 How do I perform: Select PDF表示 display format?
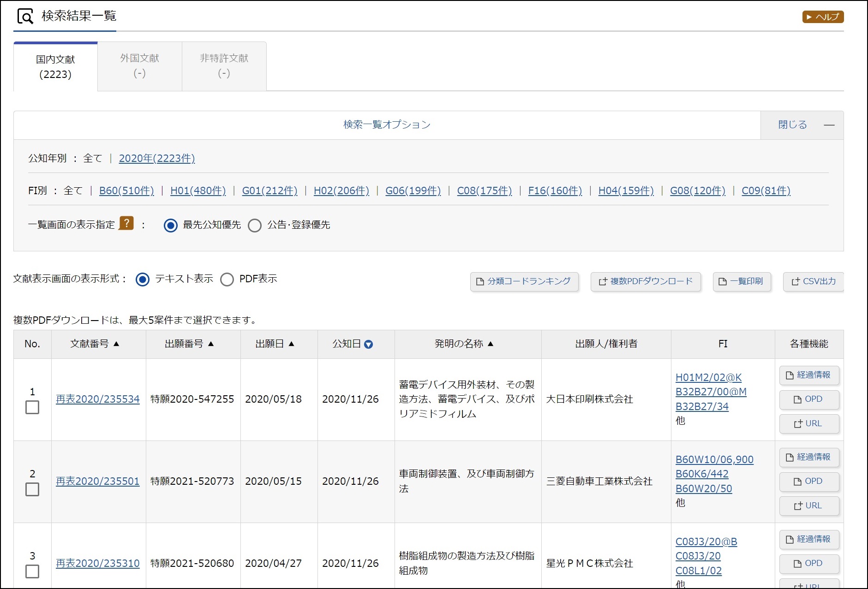tap(227, 280)
